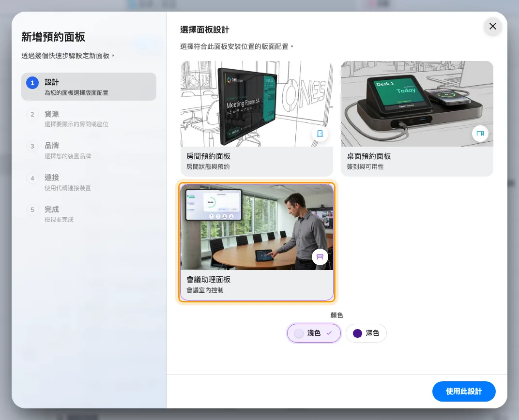Go to step 5 完成
Viewport: 519px width, 420px height.
point(89,214)
